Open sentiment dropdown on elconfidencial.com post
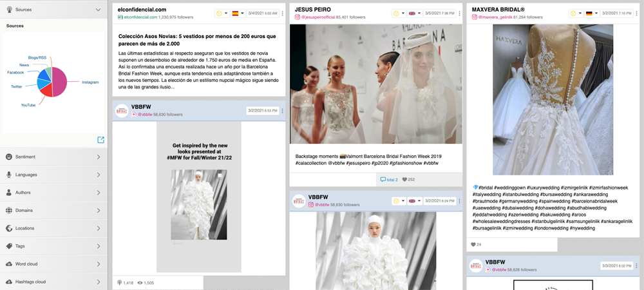This screenshot has width=644, height=290. click(x=222, y=13)
